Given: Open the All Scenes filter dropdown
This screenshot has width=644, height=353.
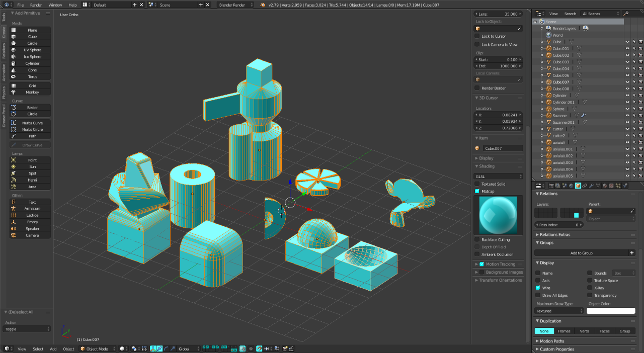Looking at the screenshot, I should point(600,14).
